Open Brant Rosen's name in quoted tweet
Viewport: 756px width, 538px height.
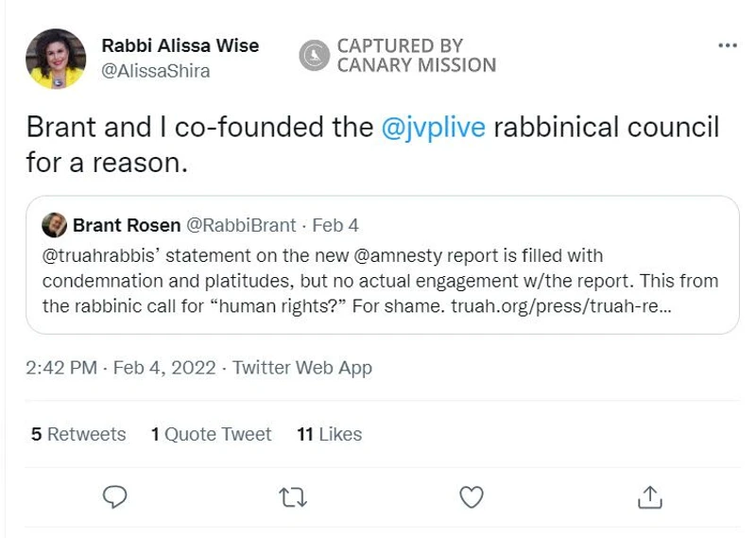(126, 225)
